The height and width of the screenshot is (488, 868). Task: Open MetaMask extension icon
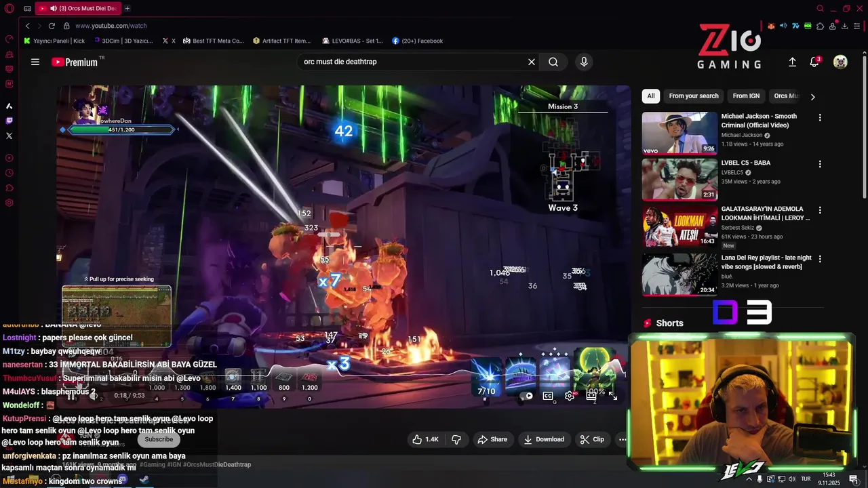pyautogui.click(x=771, y=26)
